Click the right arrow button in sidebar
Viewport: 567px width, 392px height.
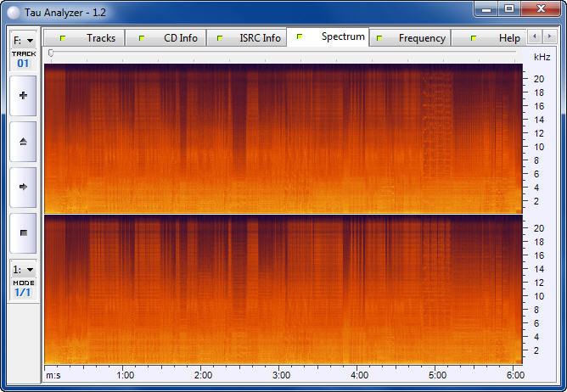(x=23, y=187)
